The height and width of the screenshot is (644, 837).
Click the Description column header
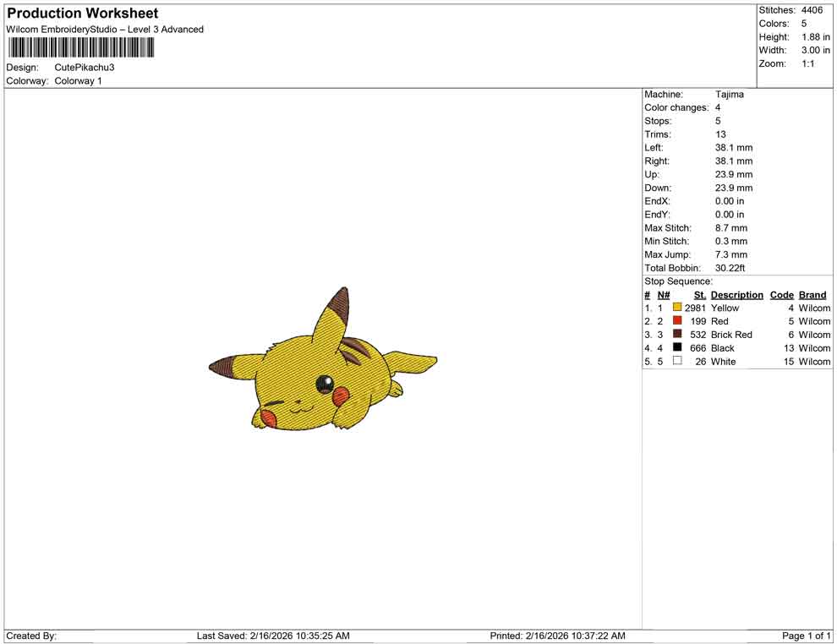[x=736, y=294]
